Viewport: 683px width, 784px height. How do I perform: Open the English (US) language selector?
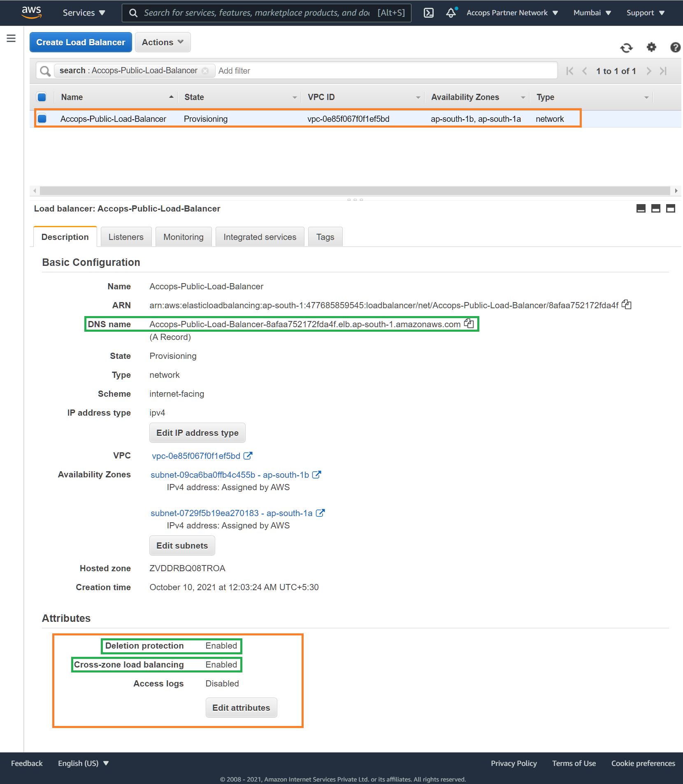[83, 763]
